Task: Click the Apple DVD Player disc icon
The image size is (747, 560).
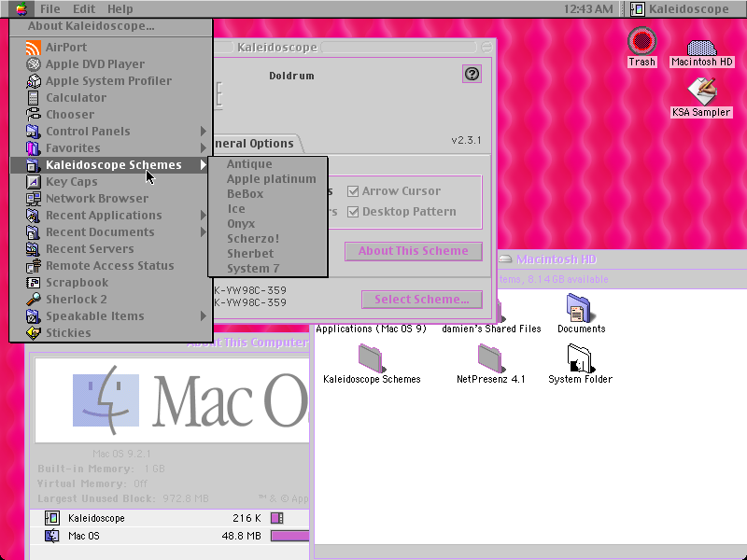Action: coord(34,63)
